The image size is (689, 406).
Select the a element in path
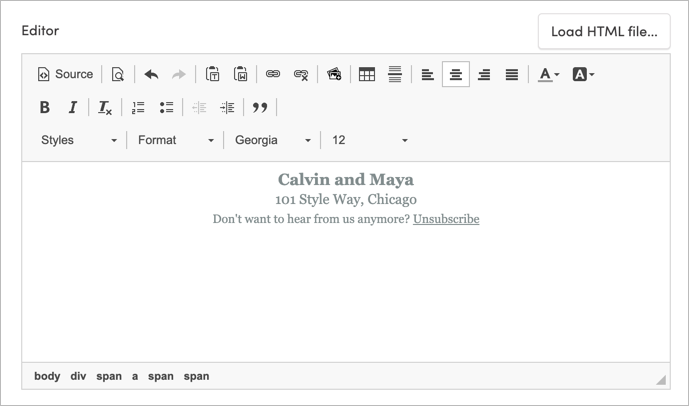(x=135, y=376)
